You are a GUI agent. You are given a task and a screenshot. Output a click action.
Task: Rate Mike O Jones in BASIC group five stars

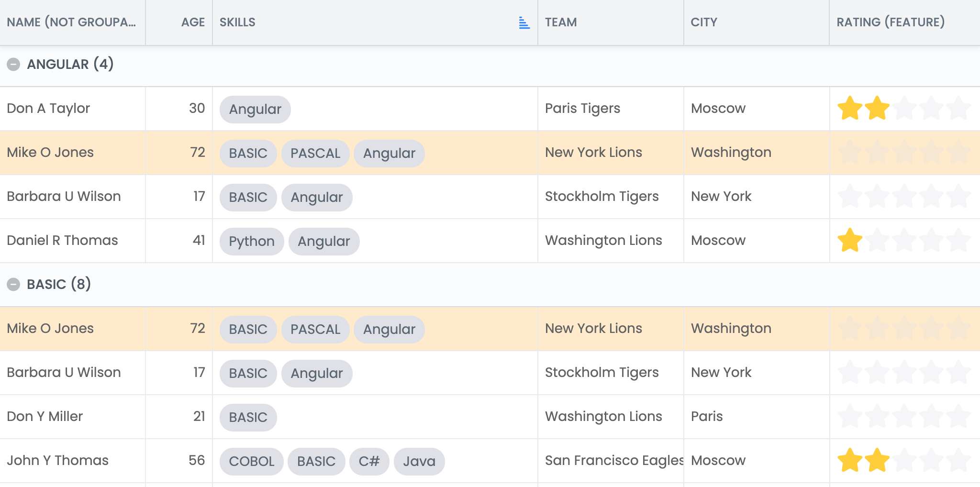tap(959, 328)
